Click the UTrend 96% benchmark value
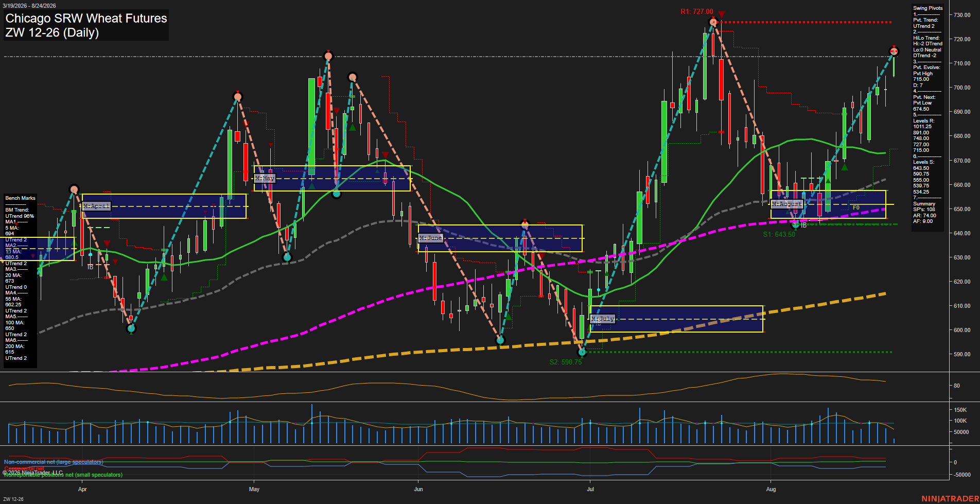Image resolution: width=980 pixels, height=504 pixels. (20, 216)
